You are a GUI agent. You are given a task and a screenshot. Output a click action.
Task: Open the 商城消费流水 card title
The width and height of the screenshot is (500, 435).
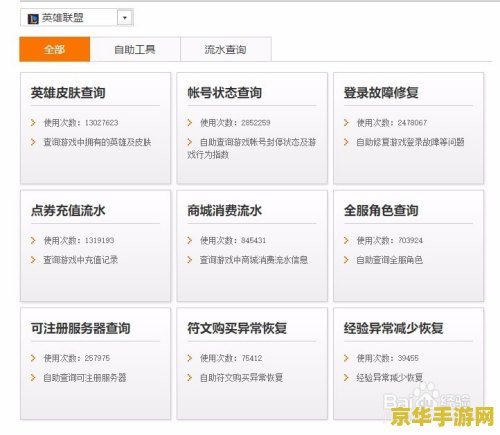click(x=225, y=210)
